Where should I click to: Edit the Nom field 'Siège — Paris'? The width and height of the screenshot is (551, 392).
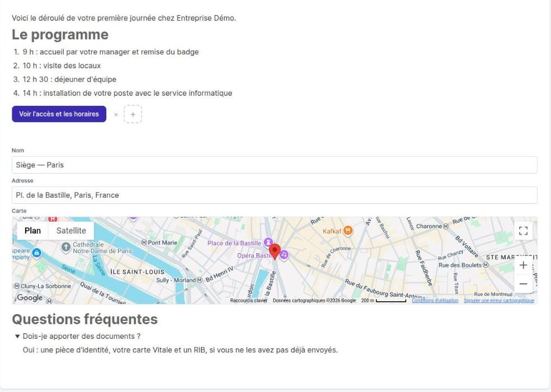(x=274, y=165)
